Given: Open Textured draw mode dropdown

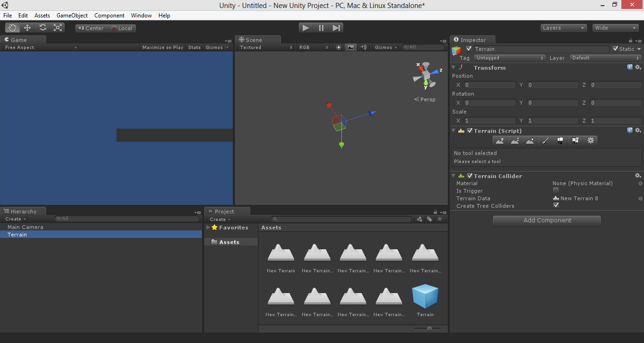Looking at the screenshot, I should 266,47.
